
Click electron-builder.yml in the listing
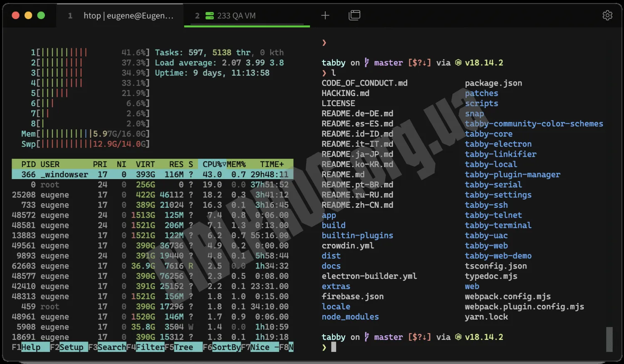tap(369, 276)
